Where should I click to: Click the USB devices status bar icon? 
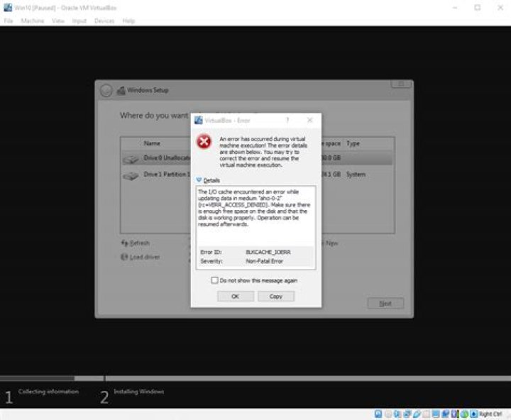point(417,414)
